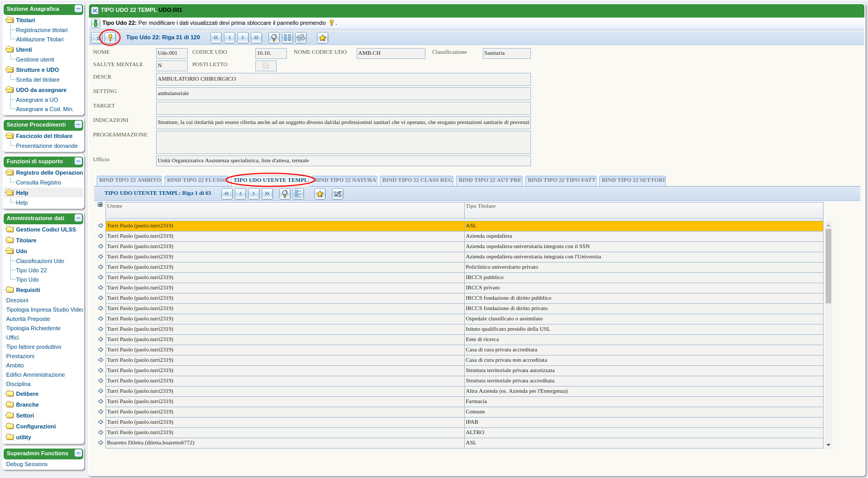Go to last Tipo Udo 22 record
The width and height of the screenshot is (868, 478).
256,38
